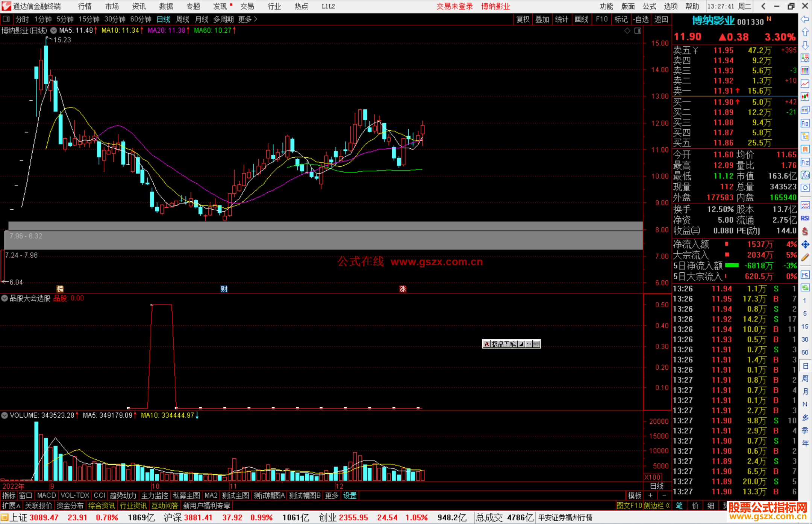The width and height of the screenshot is (812, 524).
Task: Toggle main chart indicator circle next to 博纳影业(日线)
Action: tap(54, 30)
